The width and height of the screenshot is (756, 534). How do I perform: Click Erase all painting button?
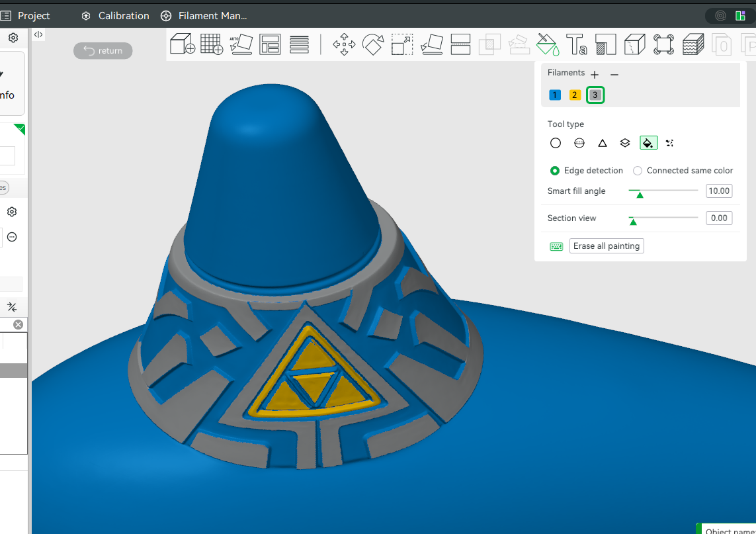(x=607, y=246)
